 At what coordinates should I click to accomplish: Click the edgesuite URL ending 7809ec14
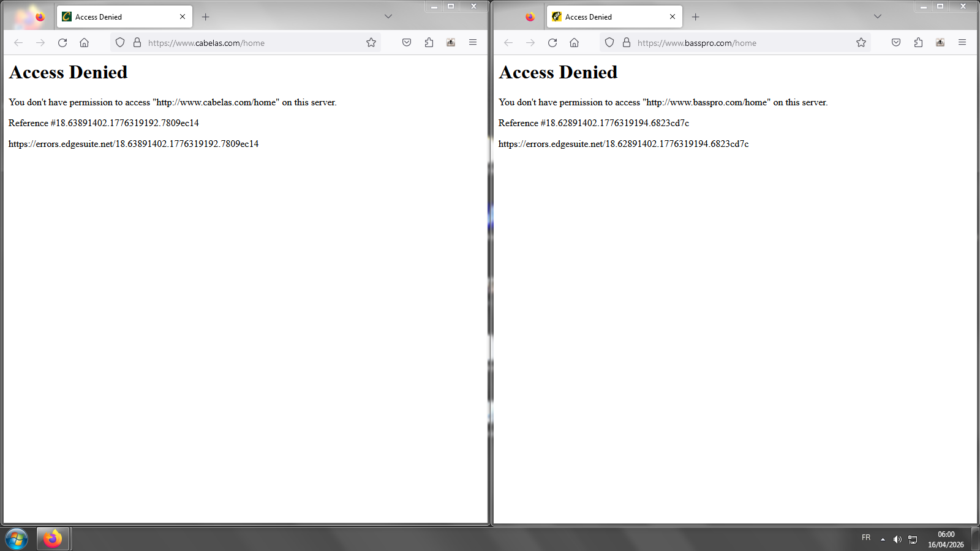[134, 144]
